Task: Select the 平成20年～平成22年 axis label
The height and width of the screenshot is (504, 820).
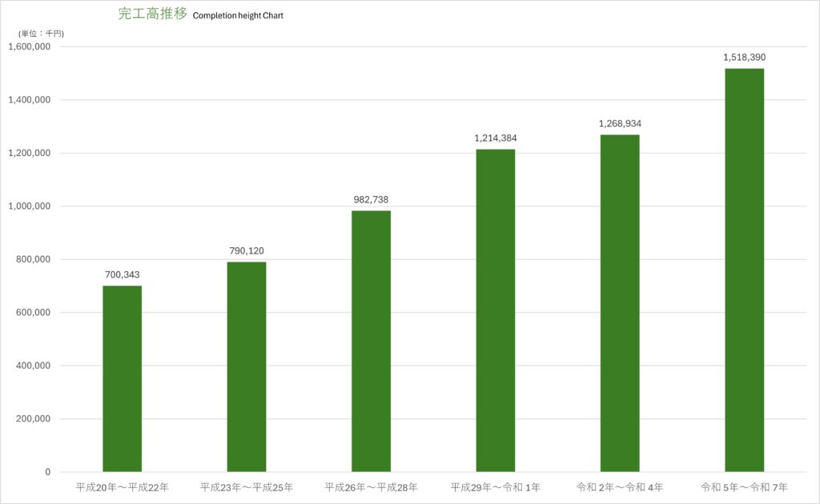Action: 123,487
